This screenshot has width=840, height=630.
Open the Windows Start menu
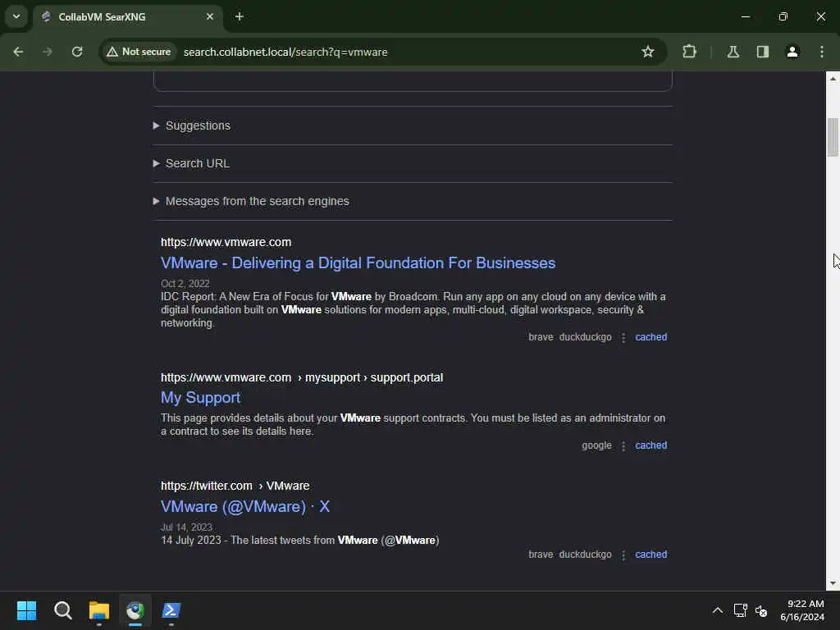pos(26,610)
